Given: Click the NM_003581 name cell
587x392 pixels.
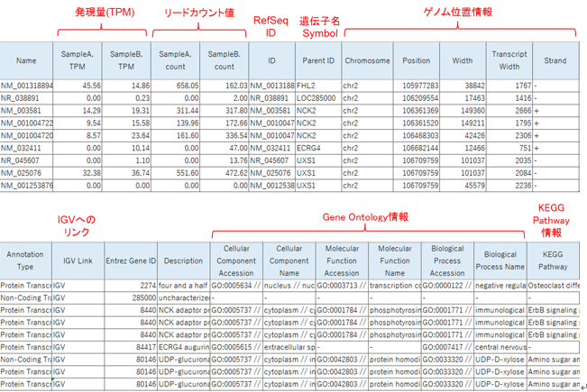Looking at the screenshot, I should (26, 111).
